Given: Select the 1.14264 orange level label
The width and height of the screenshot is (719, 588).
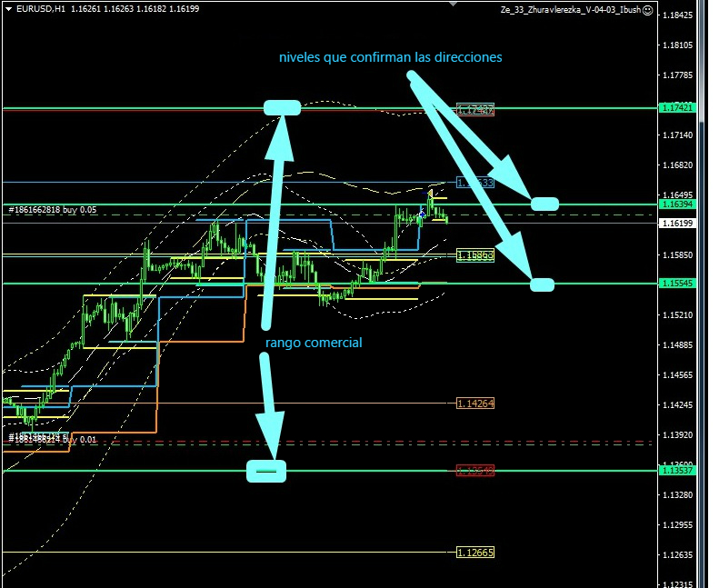Looking at the screenshot, I should click(x=474, y=404).
